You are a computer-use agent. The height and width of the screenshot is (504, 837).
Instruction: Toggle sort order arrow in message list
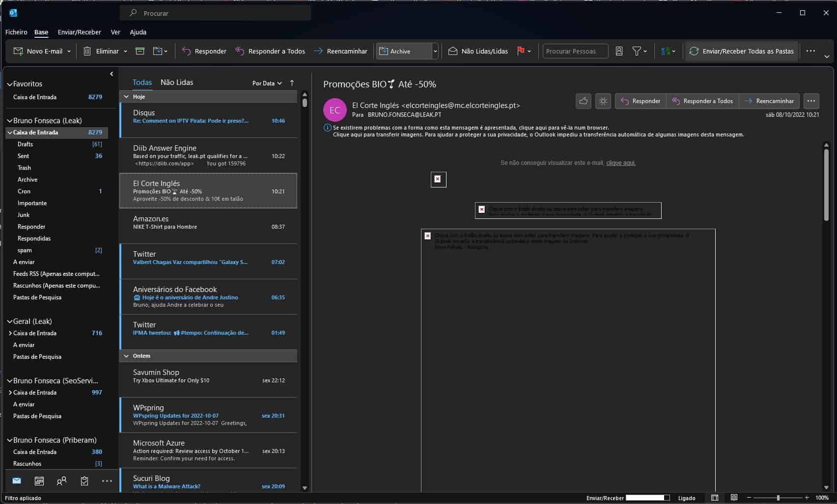(292, 83)
